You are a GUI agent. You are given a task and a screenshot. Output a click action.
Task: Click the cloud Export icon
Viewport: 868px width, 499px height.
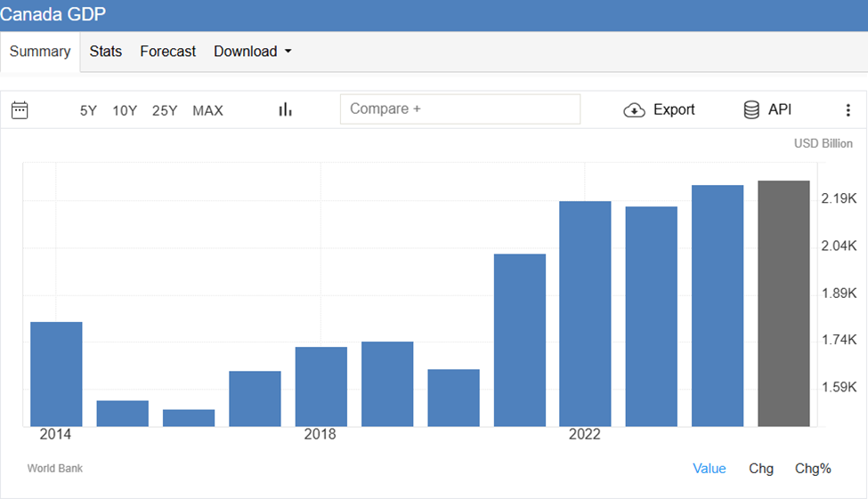tap(634, 110)
